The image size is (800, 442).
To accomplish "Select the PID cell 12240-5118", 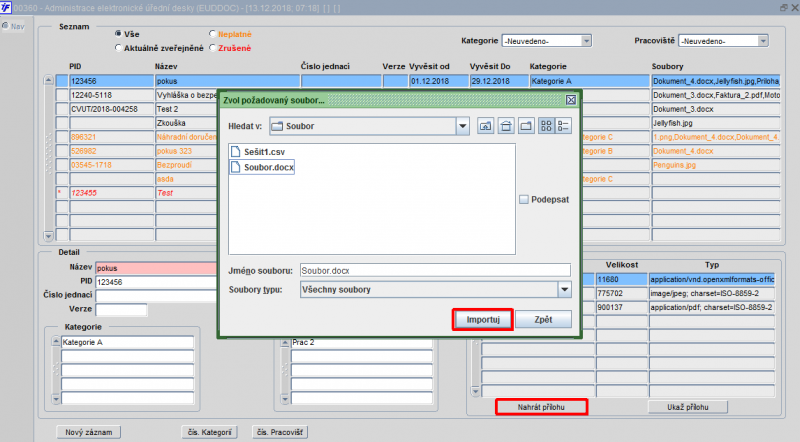I will coord(112,95).
